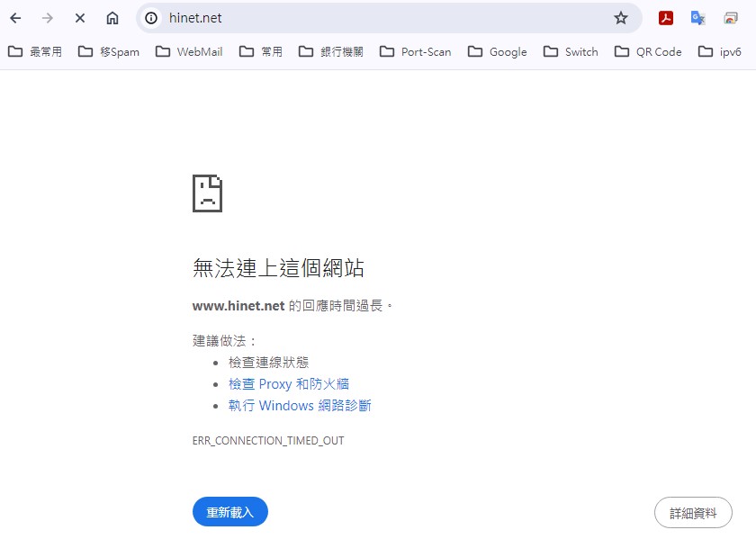Expand the 移Spam bookmark folder

click(109, 52)
